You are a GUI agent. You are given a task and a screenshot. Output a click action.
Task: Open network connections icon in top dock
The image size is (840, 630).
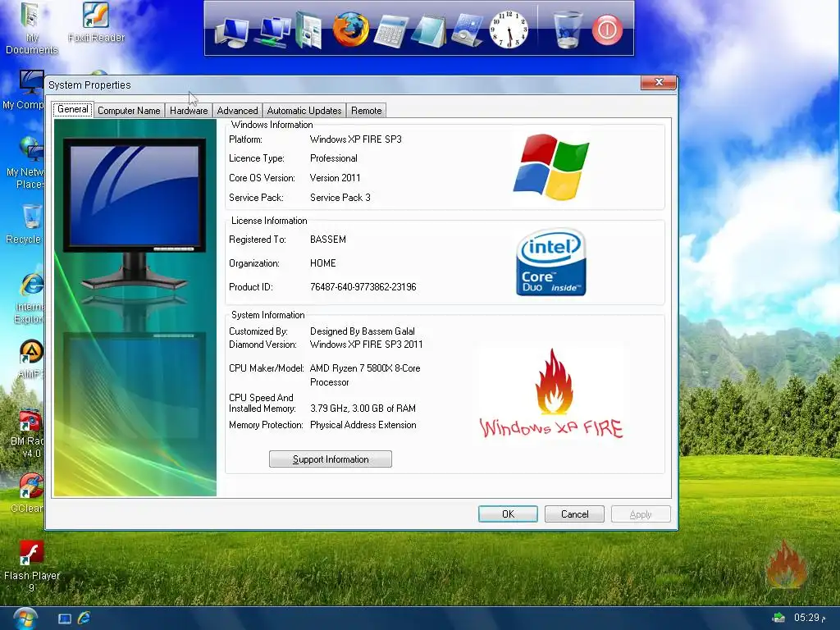coord(272,32)
